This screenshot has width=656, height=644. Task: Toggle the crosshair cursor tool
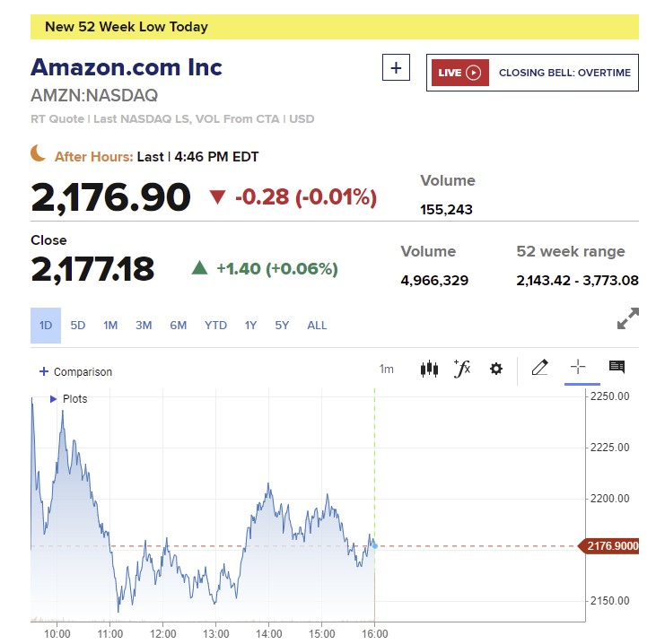click(x=578, y=368)
